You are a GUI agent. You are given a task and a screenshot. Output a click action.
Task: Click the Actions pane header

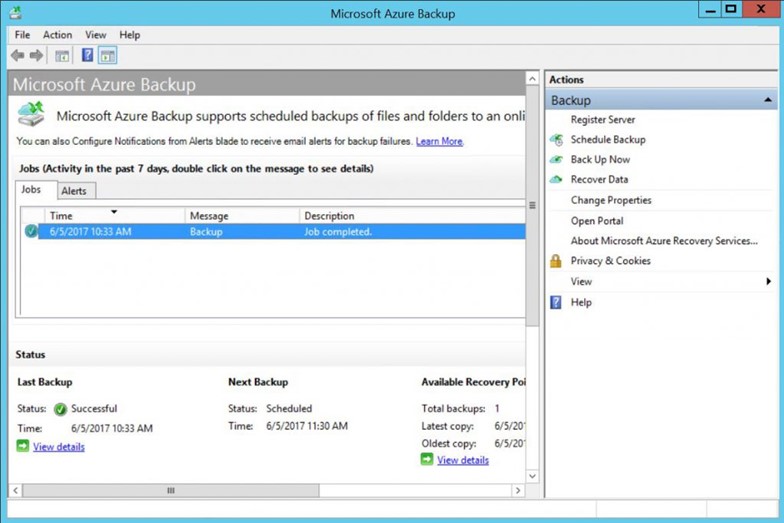(661, 80)
